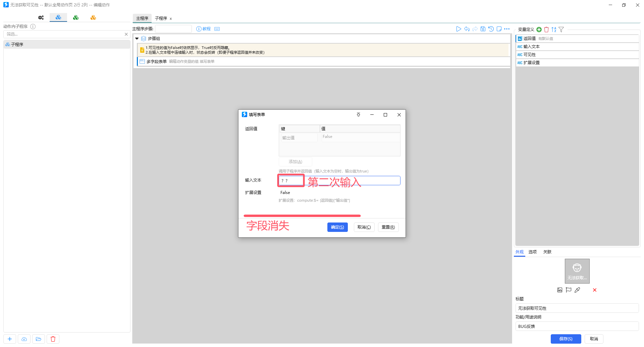Switch to the green cubes panel tab
Image resolution: width=644 pixels, height=347 pixels.
[76, 17]
